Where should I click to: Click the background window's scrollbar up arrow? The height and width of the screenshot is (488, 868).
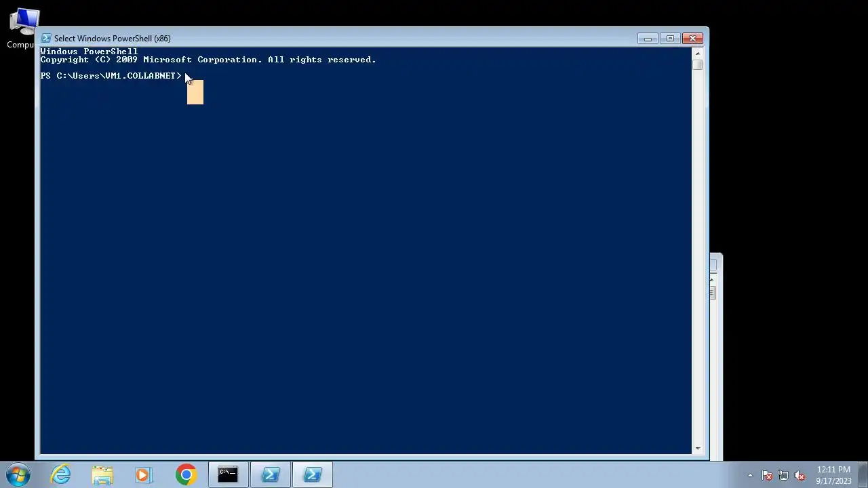[712, 280]
